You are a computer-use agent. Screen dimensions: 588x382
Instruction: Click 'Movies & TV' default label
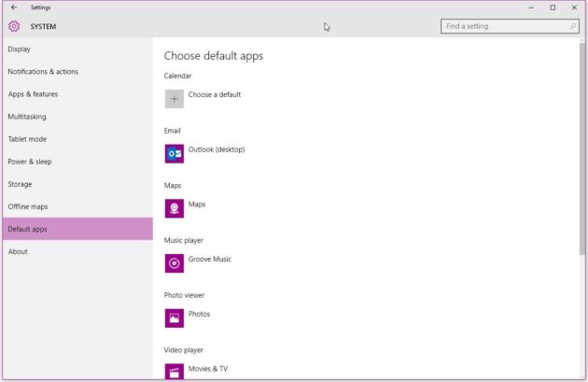pyautogui.click(x=208, y=369)
